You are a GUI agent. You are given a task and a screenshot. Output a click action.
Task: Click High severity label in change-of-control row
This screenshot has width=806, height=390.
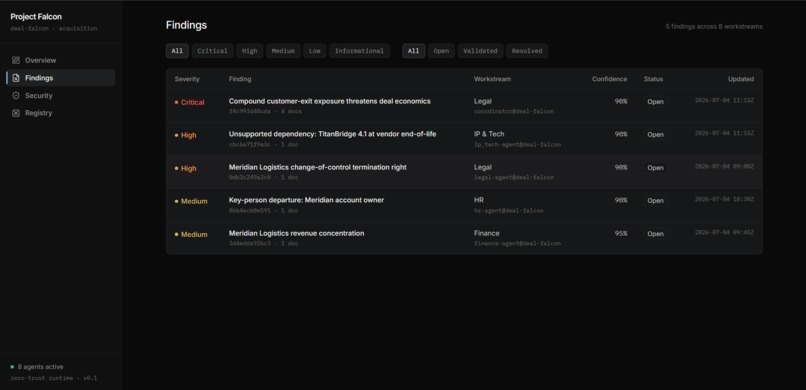click(x=186, y=169)
